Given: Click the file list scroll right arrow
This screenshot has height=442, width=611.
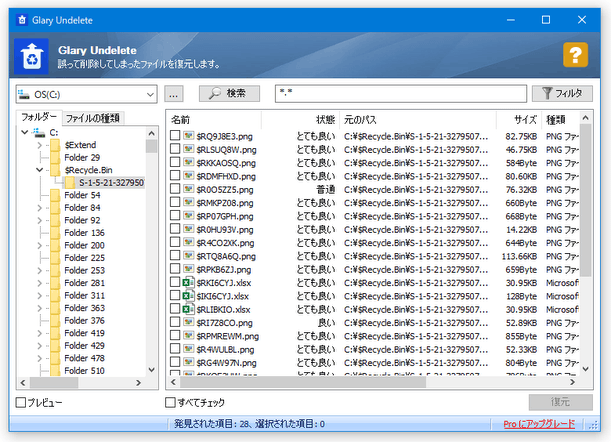Looking at the screenshot, I should pyautogui.click(x=572, y=382).
